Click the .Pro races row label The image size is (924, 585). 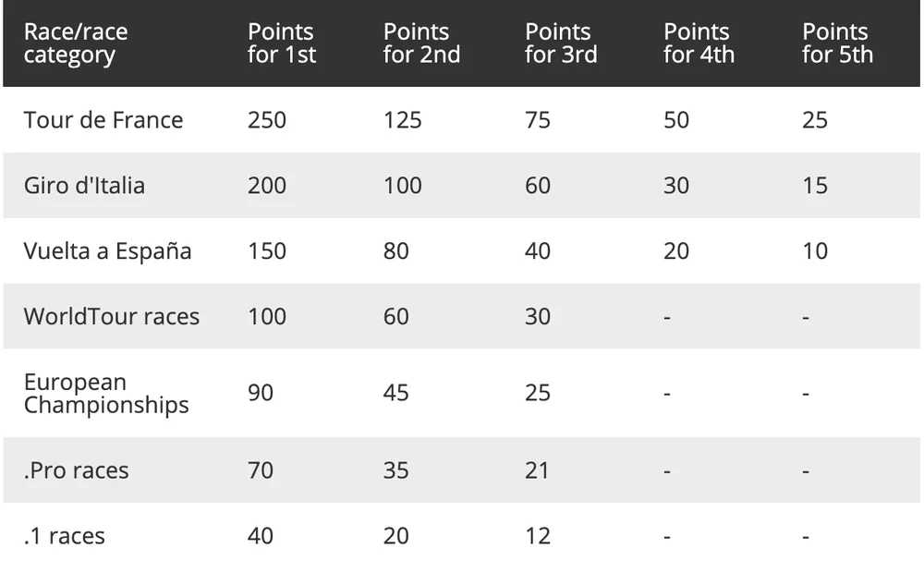[x=76, y=470]
